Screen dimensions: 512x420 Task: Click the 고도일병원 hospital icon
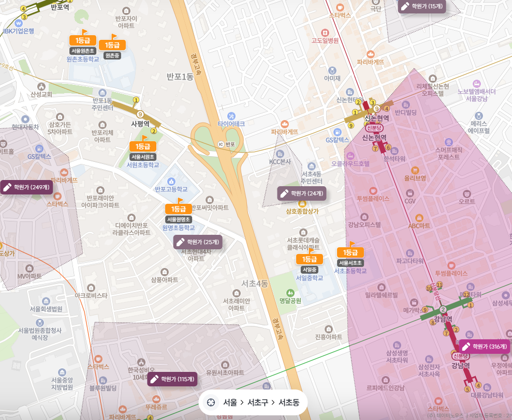(x=325, y=33)
